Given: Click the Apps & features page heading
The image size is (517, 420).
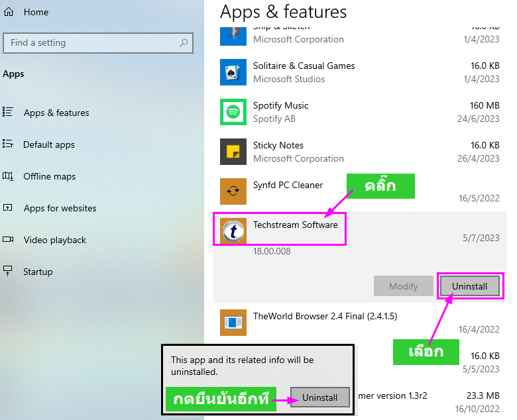Looking at the screenshot, I should [x=283, y=12].
